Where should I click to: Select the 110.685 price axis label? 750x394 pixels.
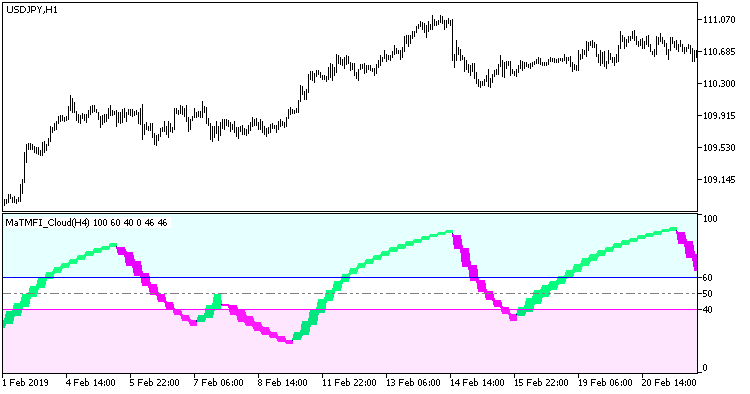(x=718, y=52)
